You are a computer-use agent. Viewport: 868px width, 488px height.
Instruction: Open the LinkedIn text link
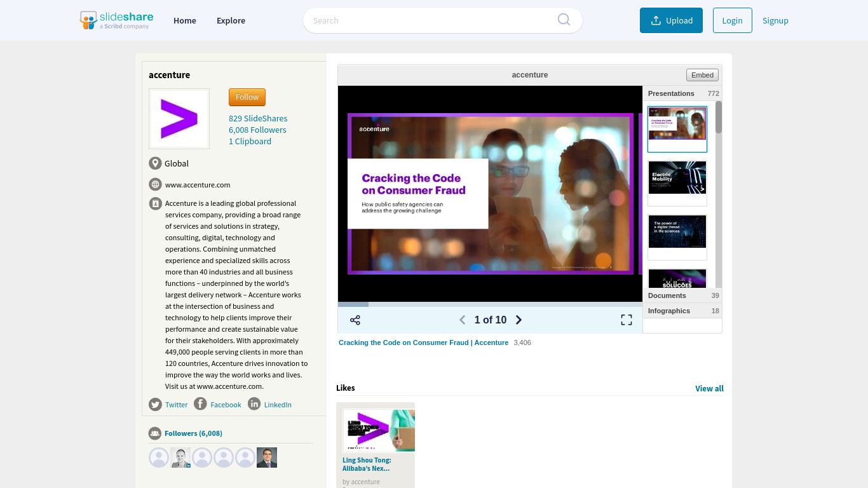tap(278, 405)
